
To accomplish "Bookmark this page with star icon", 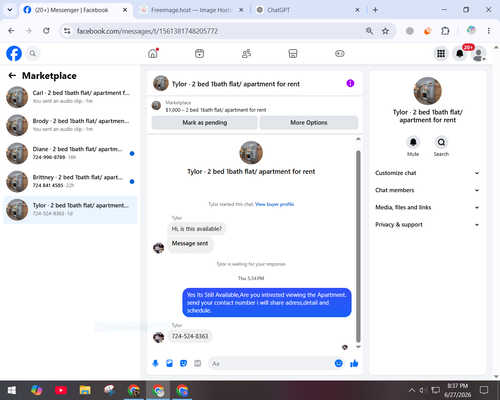I will pos(385,31).
